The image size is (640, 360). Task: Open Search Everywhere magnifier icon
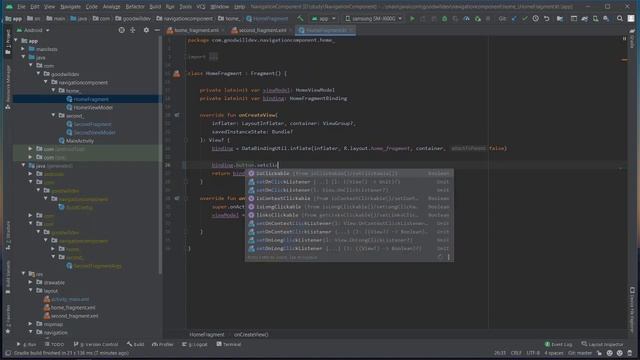coord(620,19)
